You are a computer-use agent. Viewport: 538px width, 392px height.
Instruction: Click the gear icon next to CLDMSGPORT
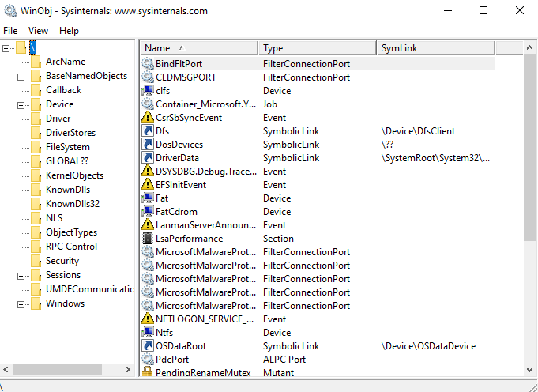click(148, 77)
